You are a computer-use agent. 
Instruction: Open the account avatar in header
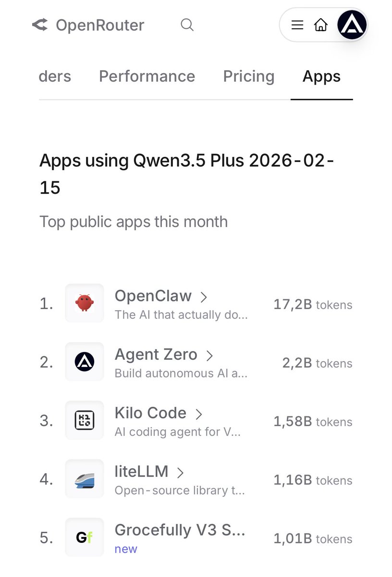click(352, 25)
